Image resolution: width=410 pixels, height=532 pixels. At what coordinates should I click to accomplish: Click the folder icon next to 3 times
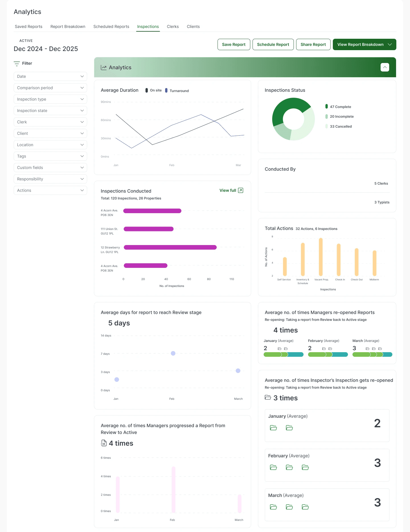pos(268,397)
